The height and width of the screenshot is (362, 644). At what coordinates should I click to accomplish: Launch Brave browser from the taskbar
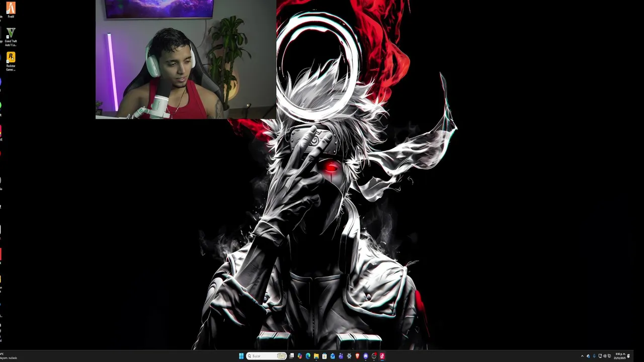coord(357,356)
